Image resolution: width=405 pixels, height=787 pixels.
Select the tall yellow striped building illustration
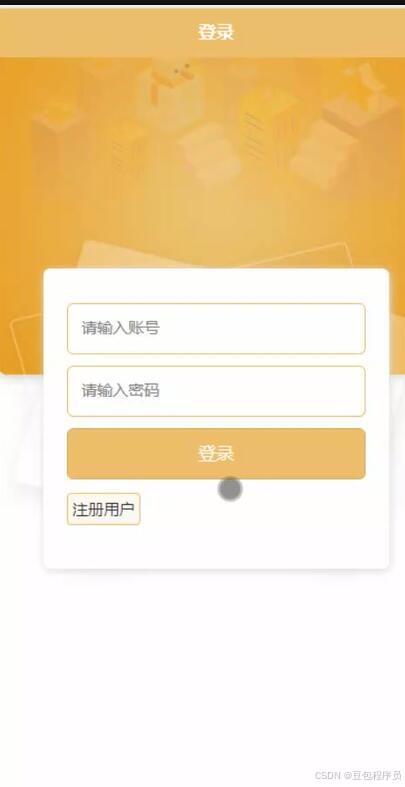coord(268,128)
